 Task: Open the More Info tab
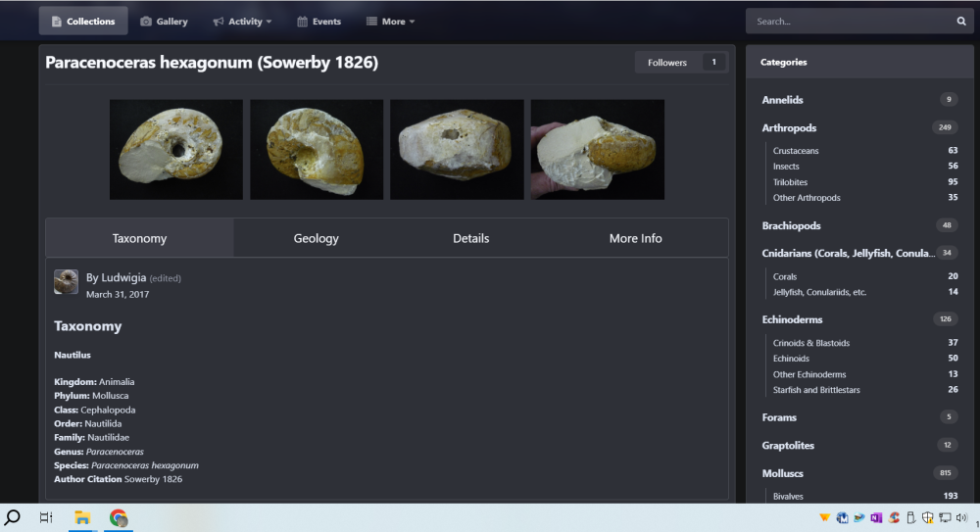[635, 238]
